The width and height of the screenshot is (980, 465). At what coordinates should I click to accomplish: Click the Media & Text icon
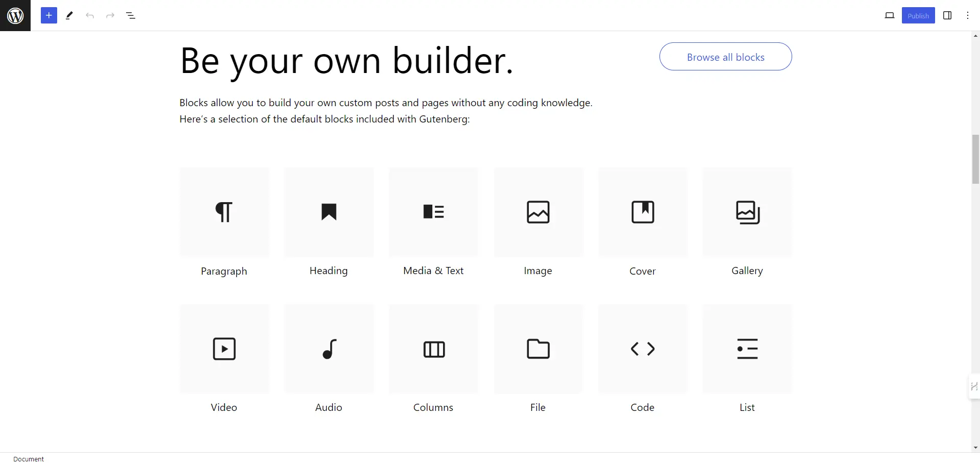click(x=434, y=211)
